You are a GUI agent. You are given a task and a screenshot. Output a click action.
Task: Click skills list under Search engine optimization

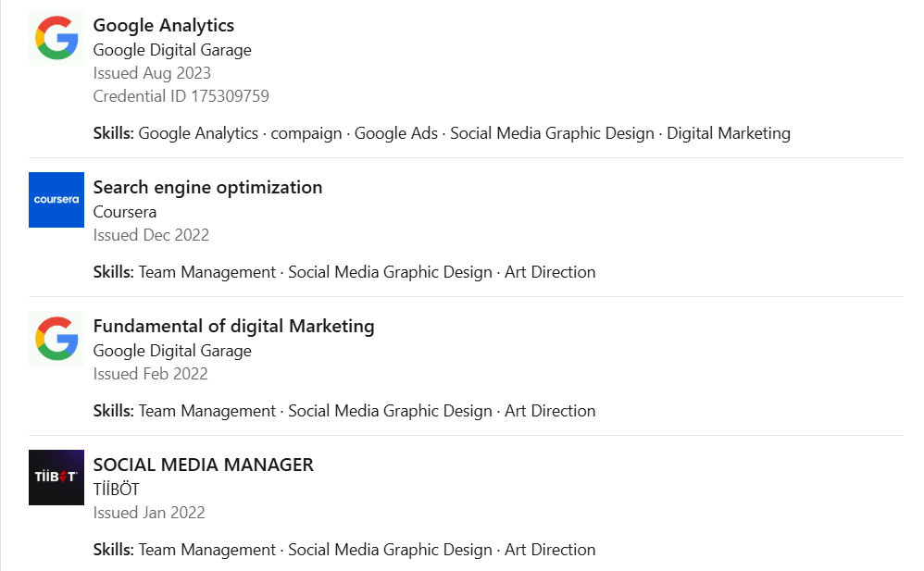[x=344, y=272]
